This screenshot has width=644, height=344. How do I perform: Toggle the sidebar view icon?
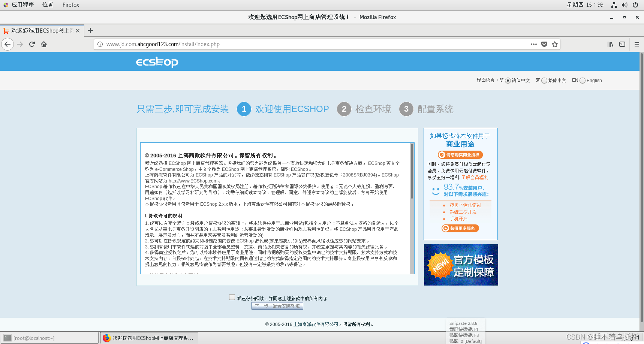[x=622, y=44]
